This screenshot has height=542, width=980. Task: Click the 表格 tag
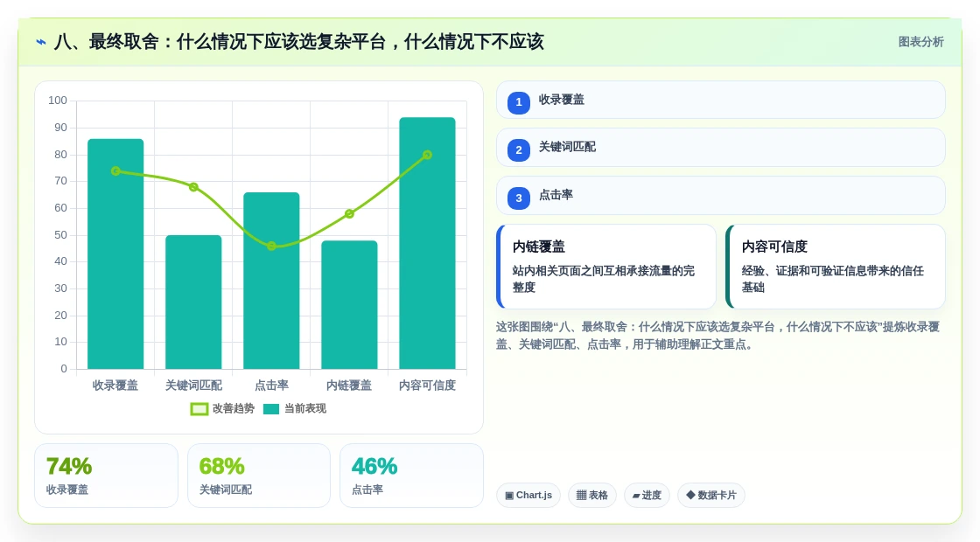coord(591,495)
